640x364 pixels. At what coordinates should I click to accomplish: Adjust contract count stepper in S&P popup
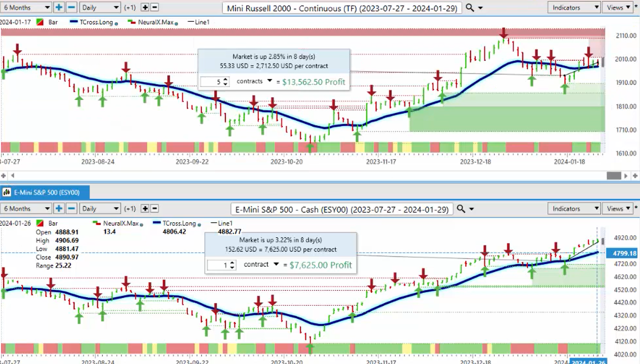[232, 265]
